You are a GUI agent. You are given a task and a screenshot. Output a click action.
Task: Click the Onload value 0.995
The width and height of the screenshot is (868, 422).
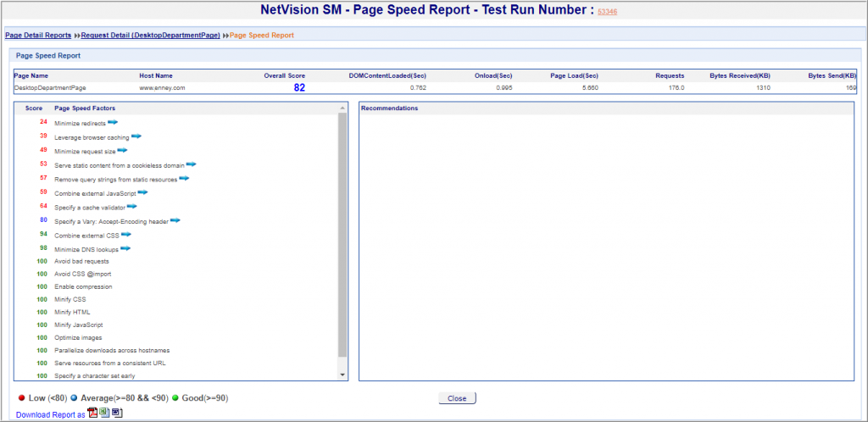(x=504, y=88)
